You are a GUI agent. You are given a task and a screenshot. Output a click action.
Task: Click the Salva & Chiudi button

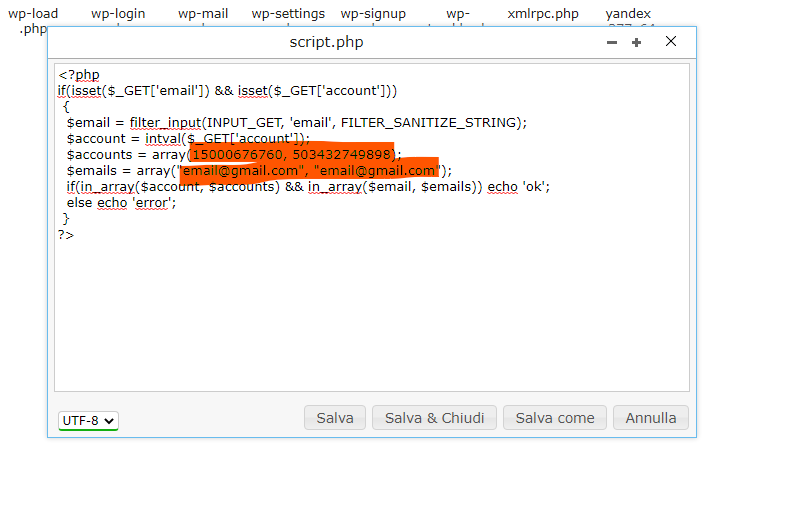click(434, 418)
